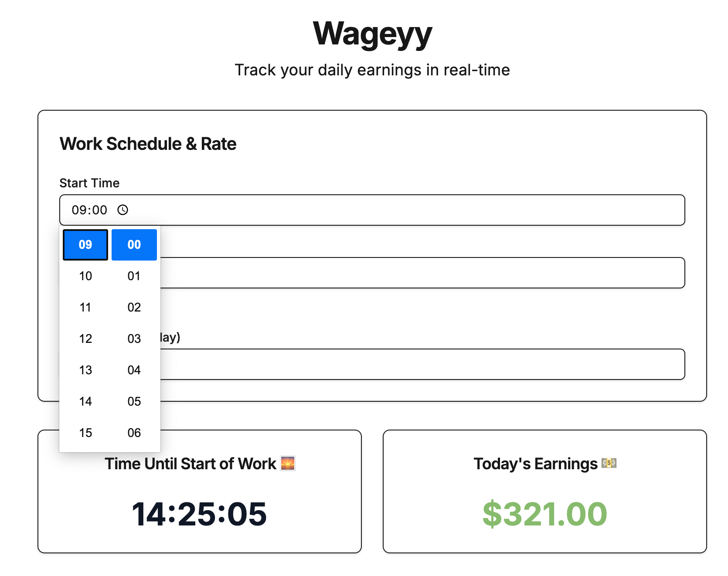The width and height of the screenshot is (728, 576).
Task: Select 03 in the minute column
Action: point(134,339)
